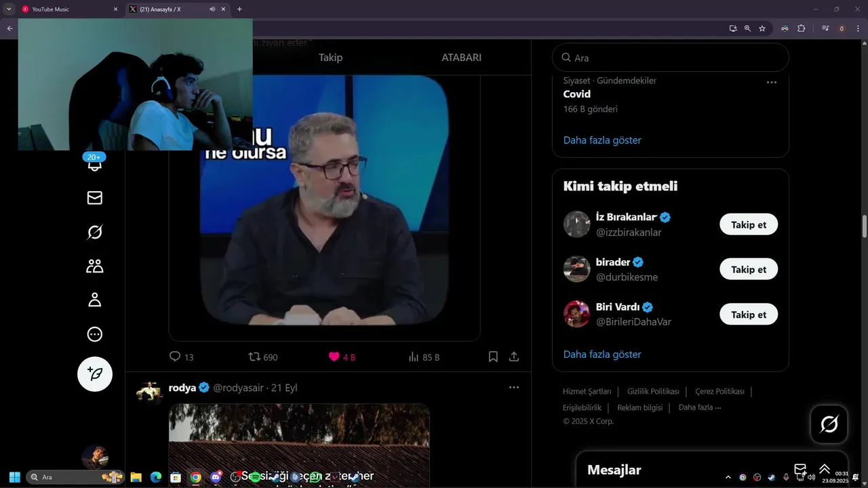Follow İz Bırakanlar with Takip et
The image size is (868, 488).
[749, 224]
